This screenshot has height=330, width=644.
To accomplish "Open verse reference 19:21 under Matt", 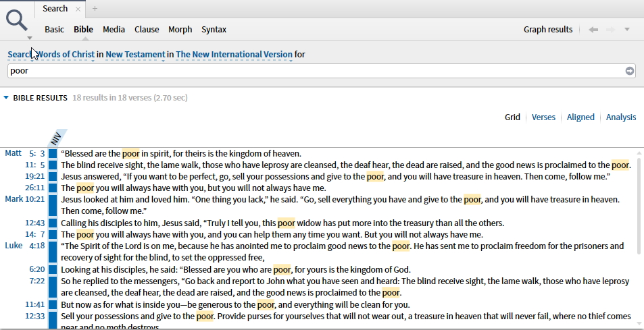I will tap(35, 176).
